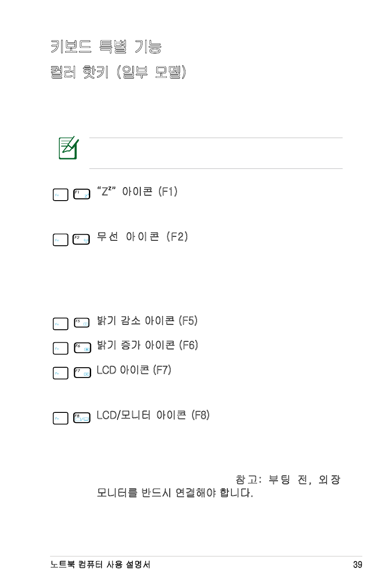Click the 밝기 감소 아이콘 (F5) label

[x=147, y=320]
